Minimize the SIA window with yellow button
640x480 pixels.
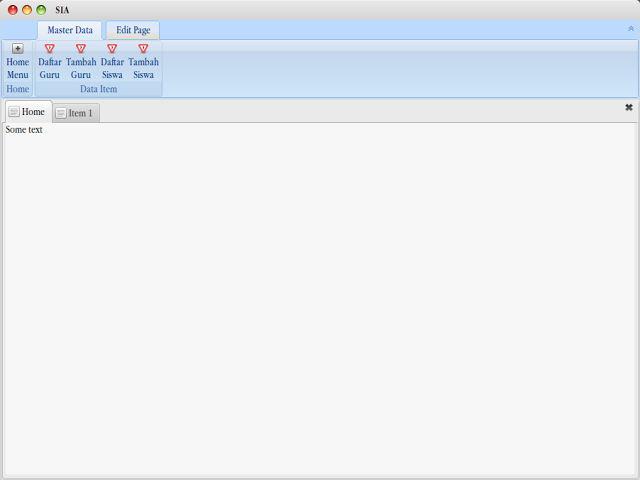click(x=27, y=10)
